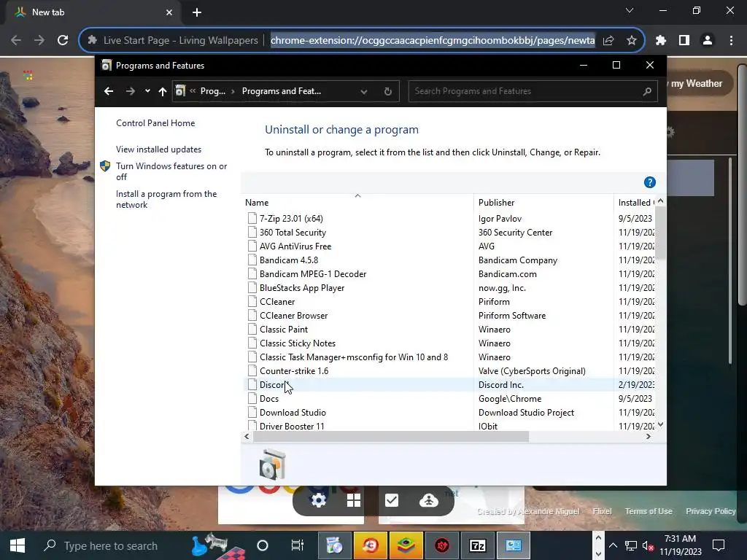
Task: Open Chrome three-dot menu
Action: pos(731,41)
